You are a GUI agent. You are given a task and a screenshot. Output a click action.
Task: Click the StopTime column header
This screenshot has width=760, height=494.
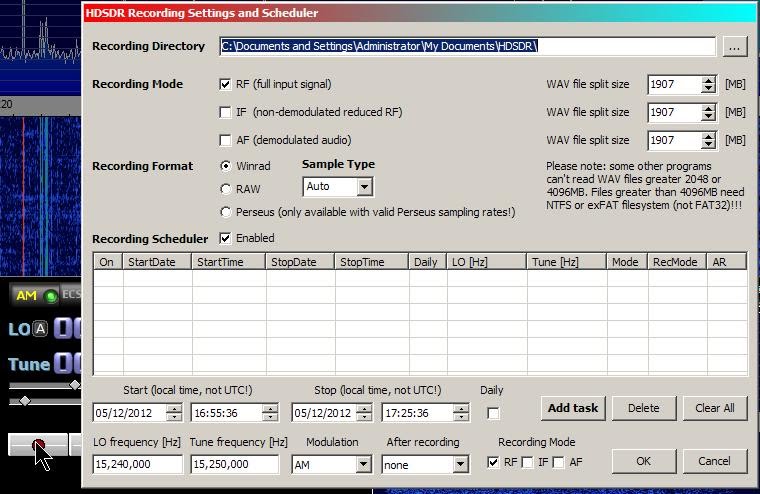tap(371, 262)
